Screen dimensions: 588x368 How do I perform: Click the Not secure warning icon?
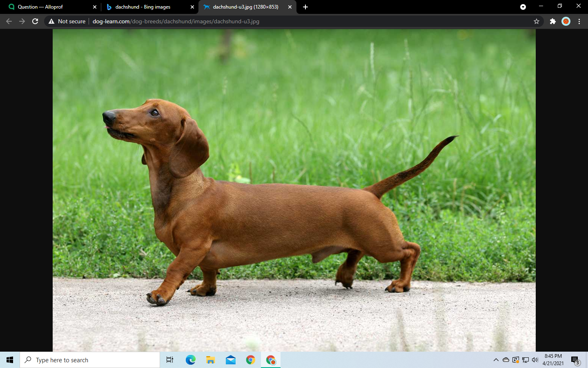pos(51,21)
